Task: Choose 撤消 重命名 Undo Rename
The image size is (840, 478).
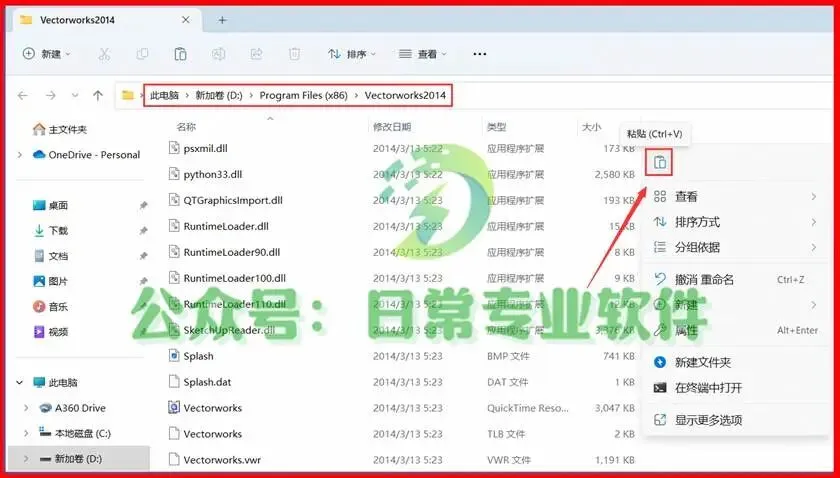Action: 736,279
